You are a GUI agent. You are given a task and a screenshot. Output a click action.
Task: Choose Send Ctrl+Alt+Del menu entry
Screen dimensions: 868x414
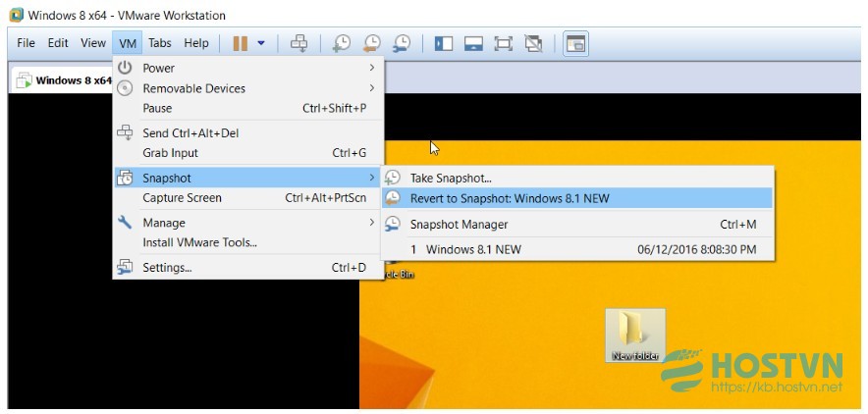coord(248,133)
